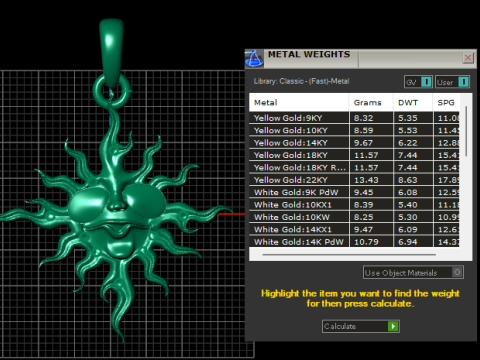Click the vertical scrollbar of metals table
480x360 pixels.
[x=466, y=131]
